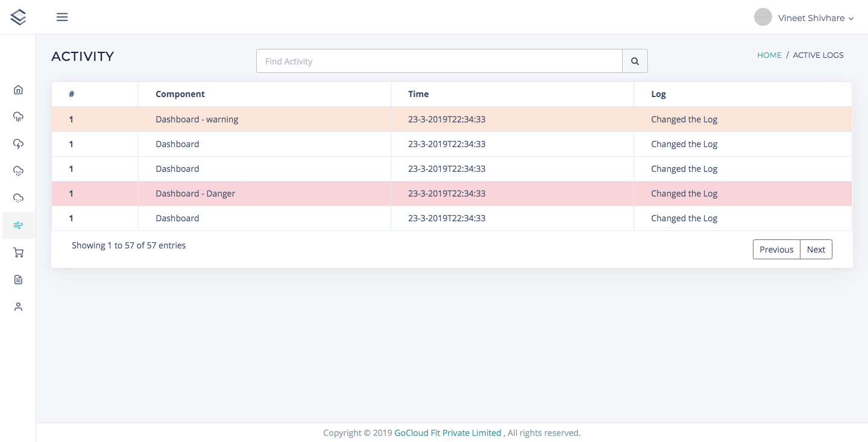The width and height of the screenshot is (868, 442).
Task: Open the GoCloud Fit Private Limited link
Action: pos(448,433)
